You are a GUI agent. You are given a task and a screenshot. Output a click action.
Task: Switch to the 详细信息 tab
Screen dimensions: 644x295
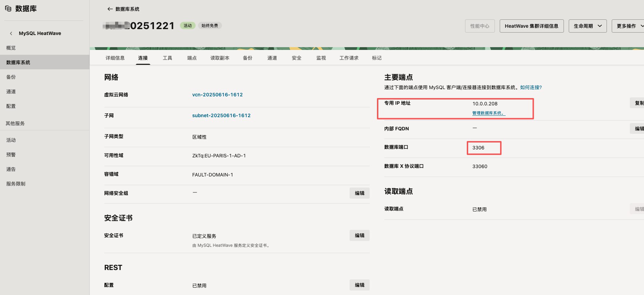coord(115,58)
